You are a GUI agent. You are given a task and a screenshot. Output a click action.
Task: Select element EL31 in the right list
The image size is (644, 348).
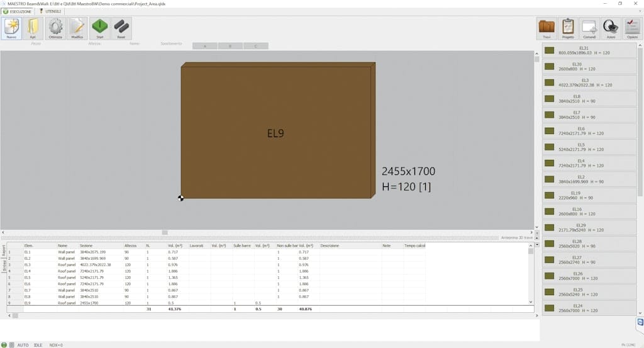tap(589, 50)
